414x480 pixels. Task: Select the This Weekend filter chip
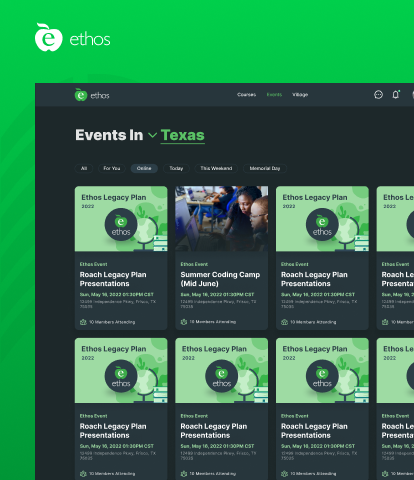coord(216,168)
